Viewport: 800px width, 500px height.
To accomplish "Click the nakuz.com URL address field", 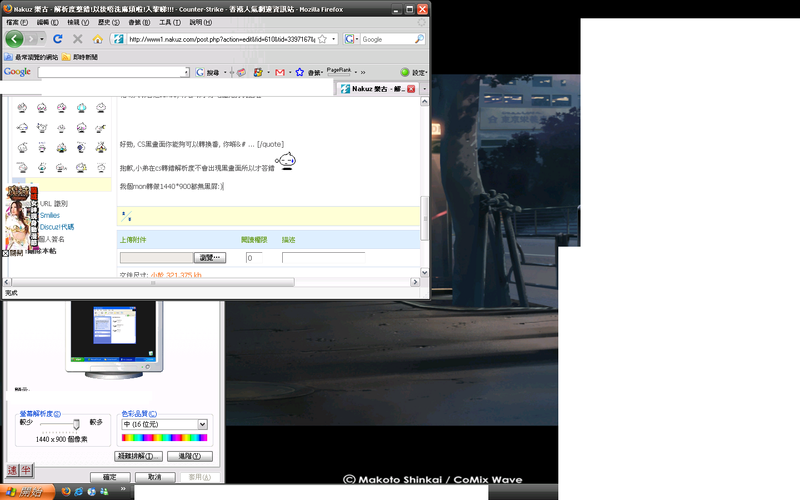I will tap(222, 39).
